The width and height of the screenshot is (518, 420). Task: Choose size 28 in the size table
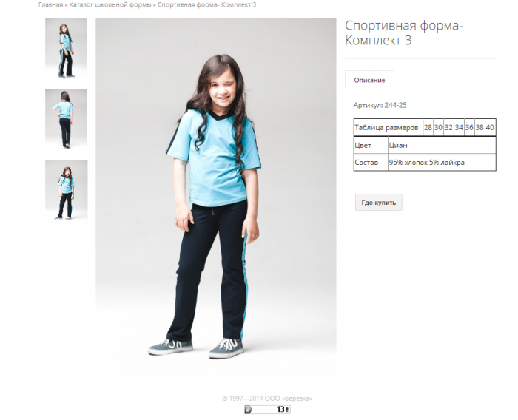point(428,127)
